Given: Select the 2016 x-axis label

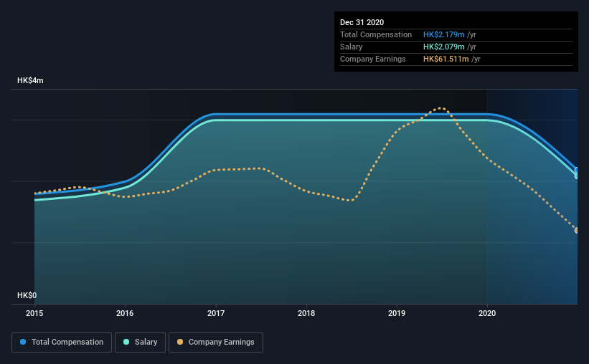Looking at the screenshot, I should click(125, 313).
